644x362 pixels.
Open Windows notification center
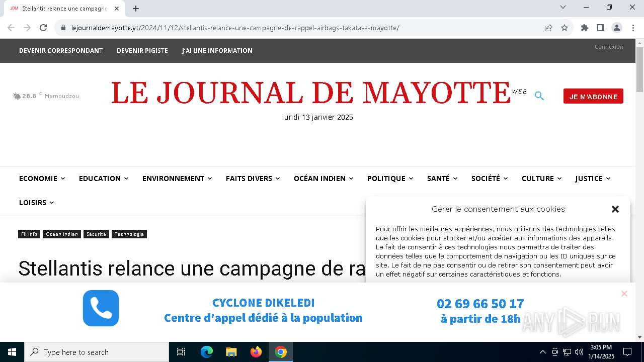(627, 352)
